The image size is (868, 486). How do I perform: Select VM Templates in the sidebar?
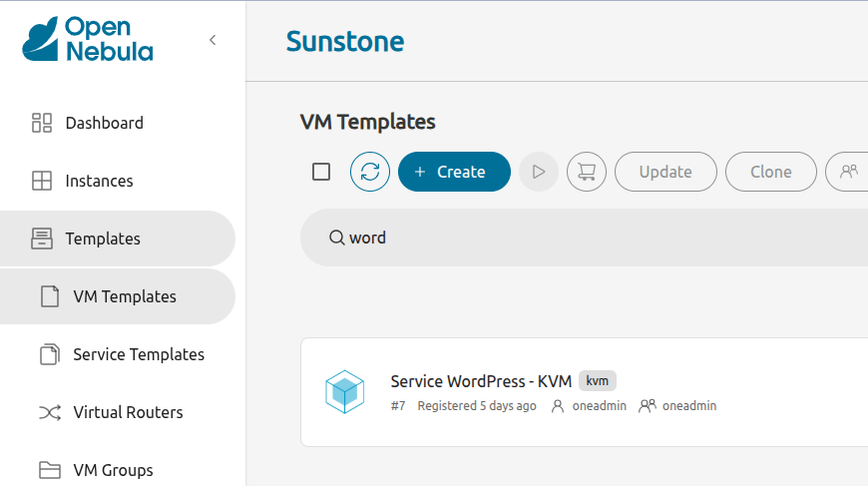[x=124, y=296]
